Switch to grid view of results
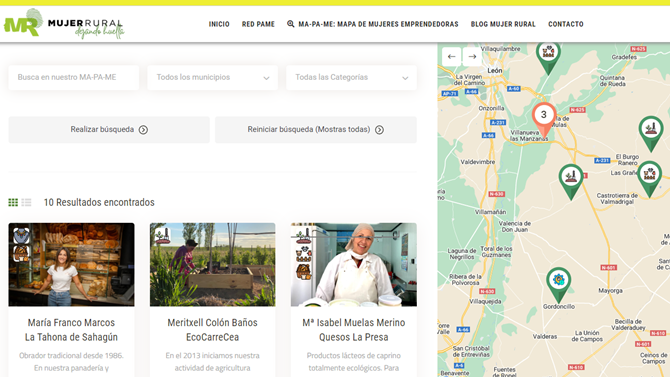The image size is (670, 377). (x=13, y=202)
